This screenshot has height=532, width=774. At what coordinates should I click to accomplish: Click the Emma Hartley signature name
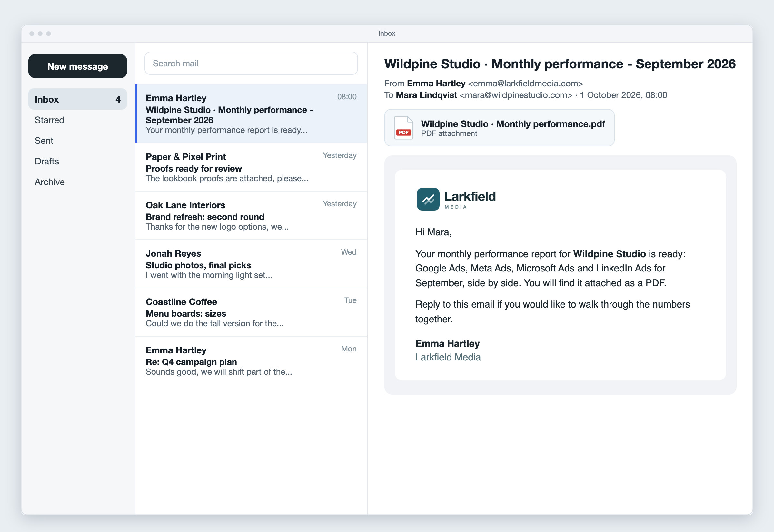(447, 344)
